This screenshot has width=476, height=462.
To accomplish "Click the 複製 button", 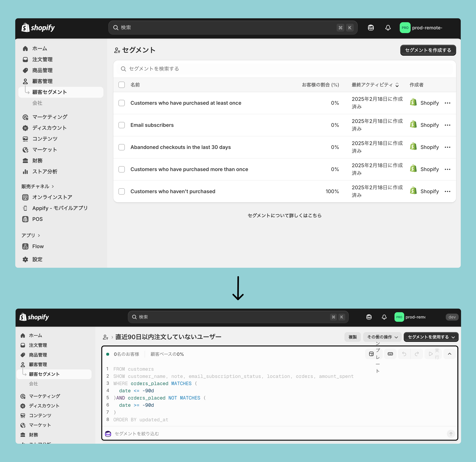I will [352, 337].
